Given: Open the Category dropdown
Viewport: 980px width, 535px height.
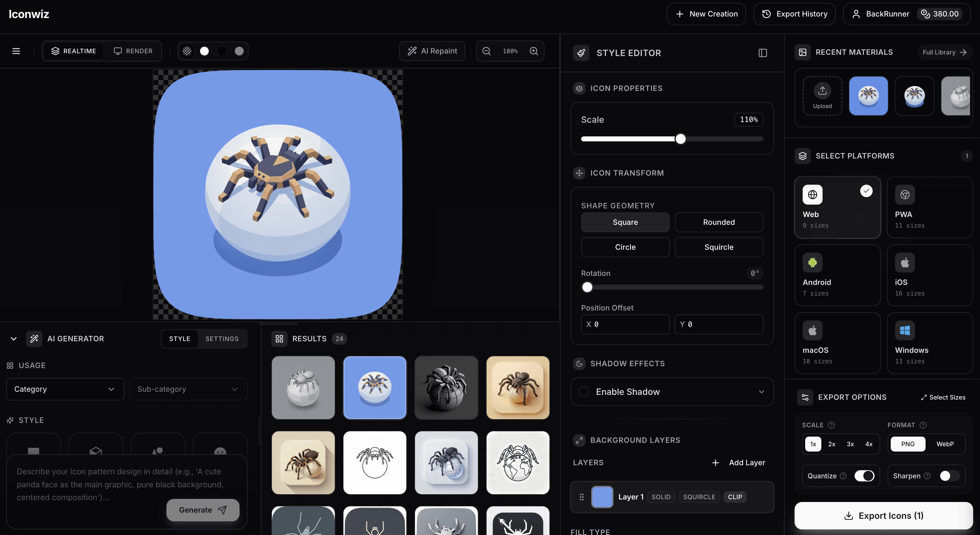Looking at the screenshot, I should pos(65,389).
